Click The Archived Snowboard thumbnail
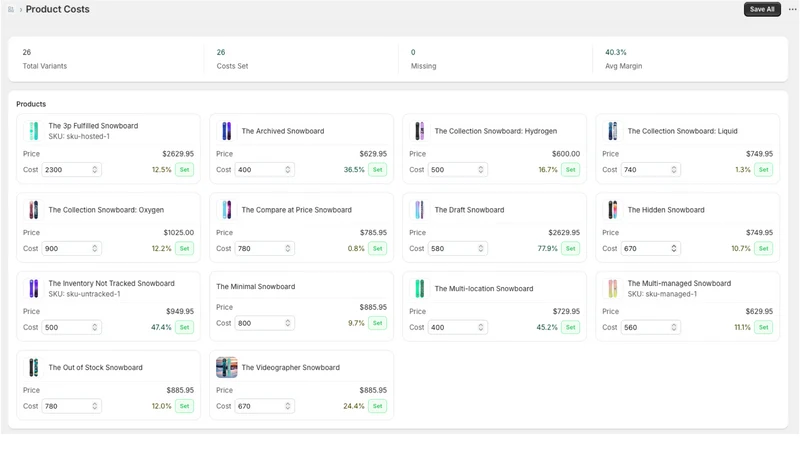800x450 pixels. 227,131
